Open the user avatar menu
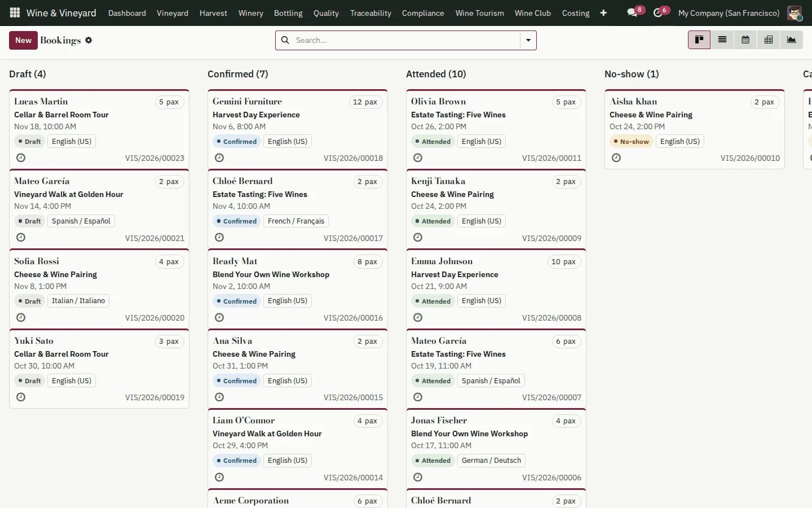 (795, 12)
